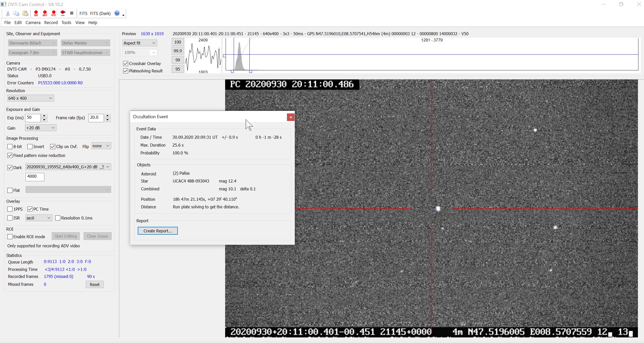
Task: Select the 99 histogram percentile button
Action: pyautogui.click(x=178, y=60)
